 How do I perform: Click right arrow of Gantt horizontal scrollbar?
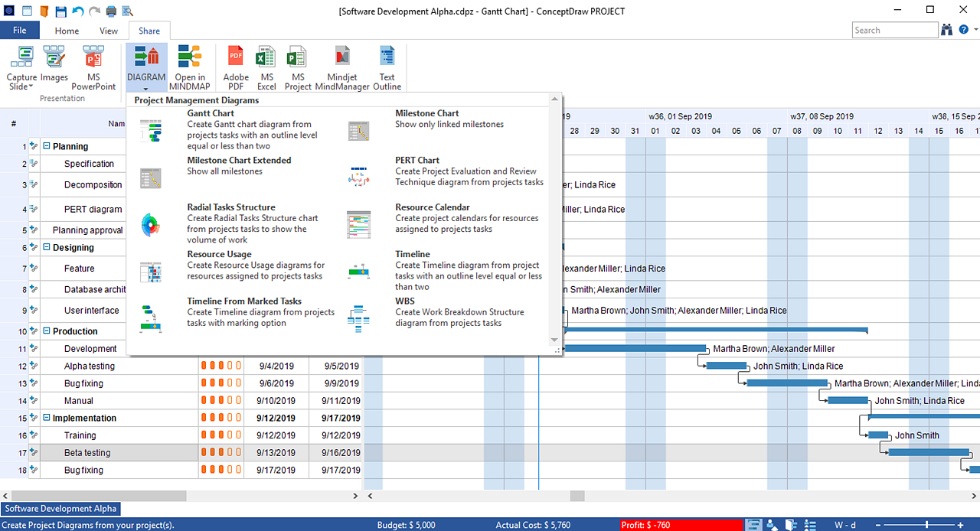[975, 496]
